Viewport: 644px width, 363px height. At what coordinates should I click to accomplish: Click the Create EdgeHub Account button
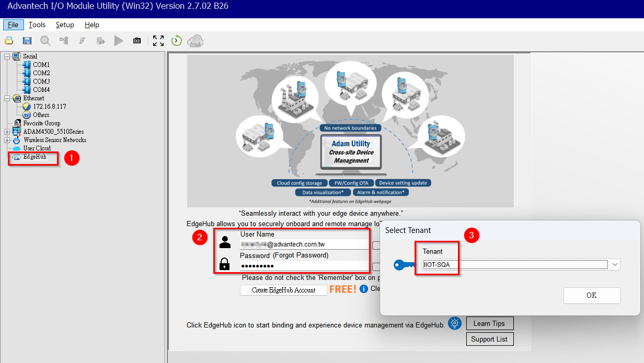tap(283, 290)
